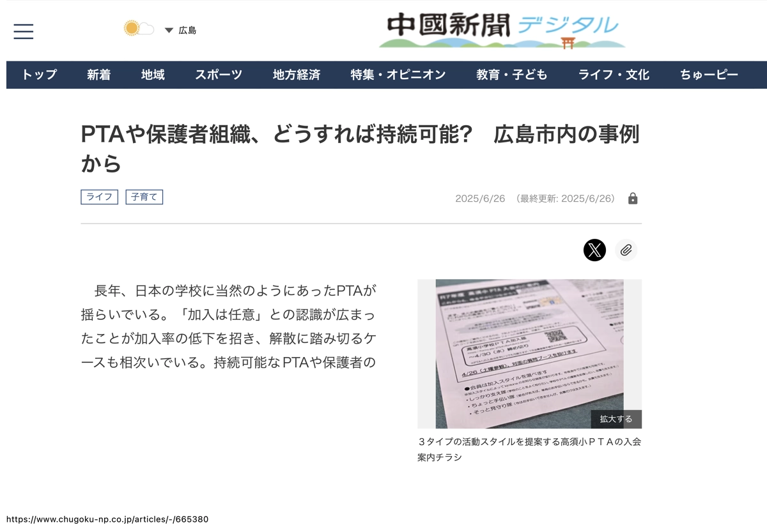The width and height of the screenshot is (767, 532).
Task: Open the PTA flyer photo thumbnail
Action: coord(529,353)
